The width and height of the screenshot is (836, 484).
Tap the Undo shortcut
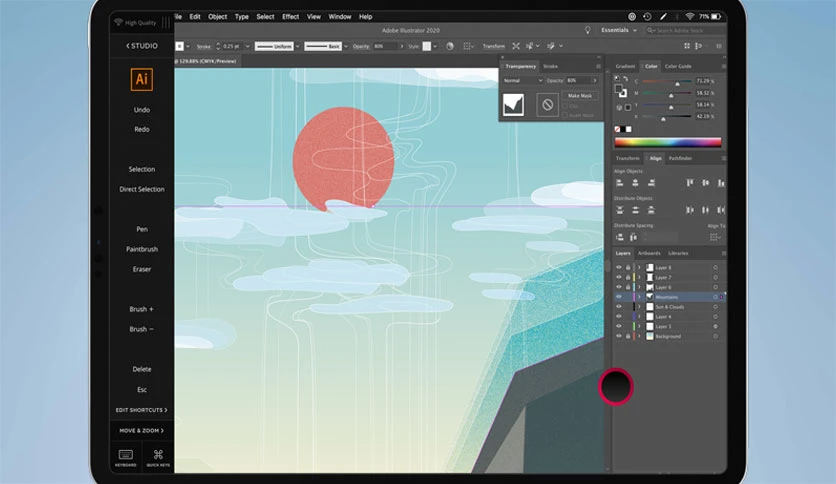(x=142, y=110)
